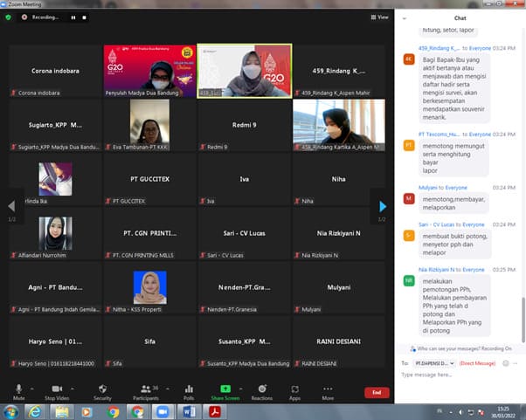Click the green Share Screen icon
The height and width of the screenshot is (420, 526).
[x=225, y=389]
